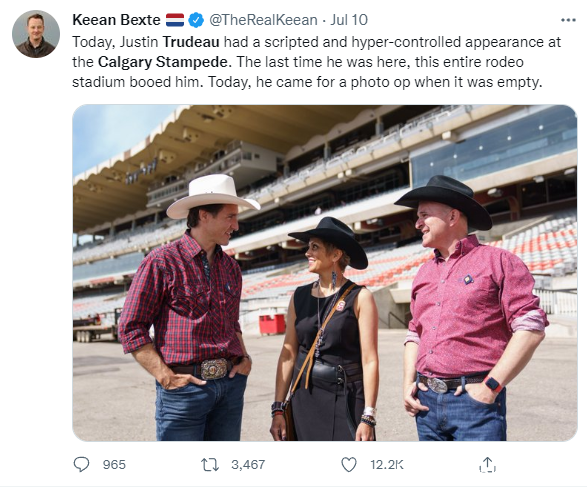The image size is (587, 490).
Task: Click the reply speech bubble icon
Action: pos(81,464)
